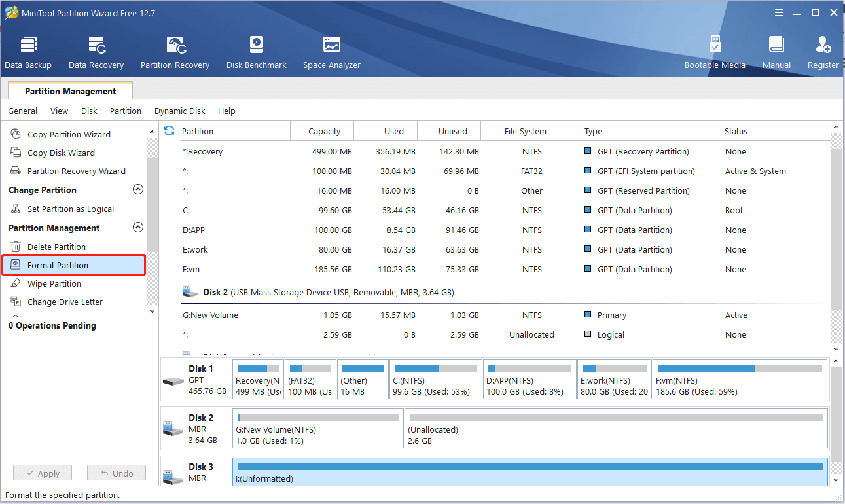Image resolution: width=845 pixels, height=504 pixels.
Task: Open the hamburger menu
Action: coord(778,12)
